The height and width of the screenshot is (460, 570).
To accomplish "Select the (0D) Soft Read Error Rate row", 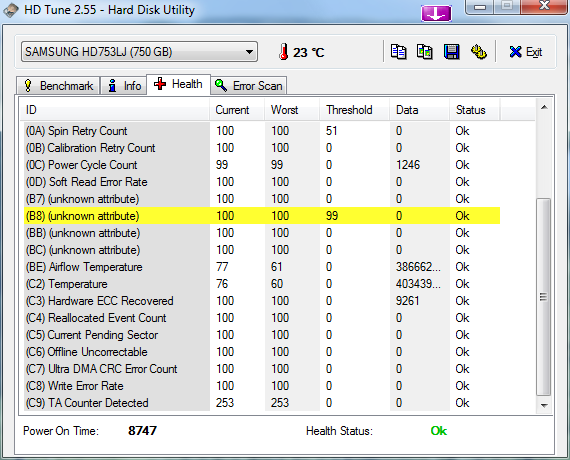I will [x=262, y=182].
